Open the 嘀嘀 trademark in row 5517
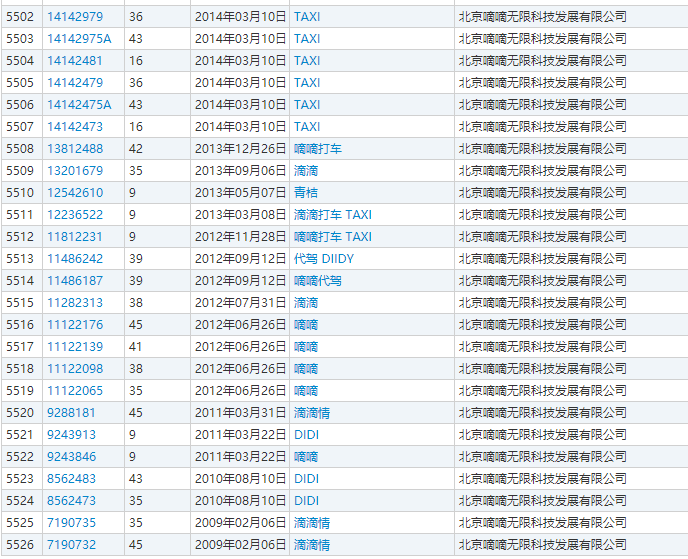Image resolution: width=688 pixels, height=559 pixels. [x=306, y=347]
